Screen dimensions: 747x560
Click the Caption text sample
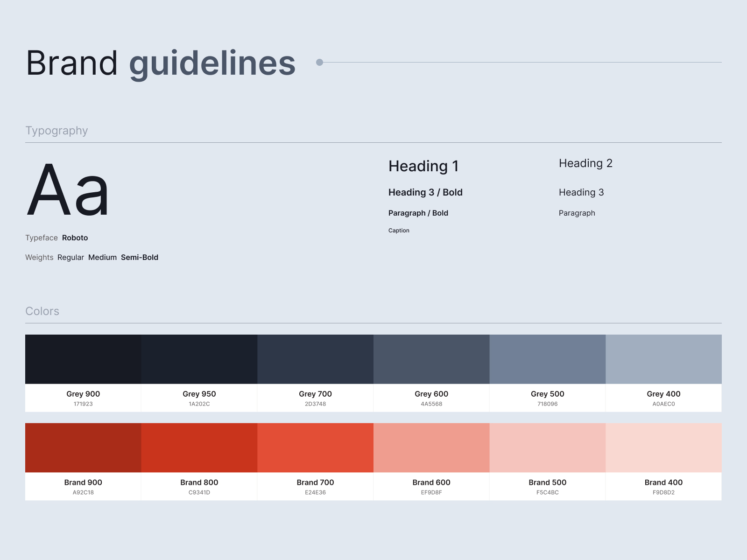(x=399, y=231)
